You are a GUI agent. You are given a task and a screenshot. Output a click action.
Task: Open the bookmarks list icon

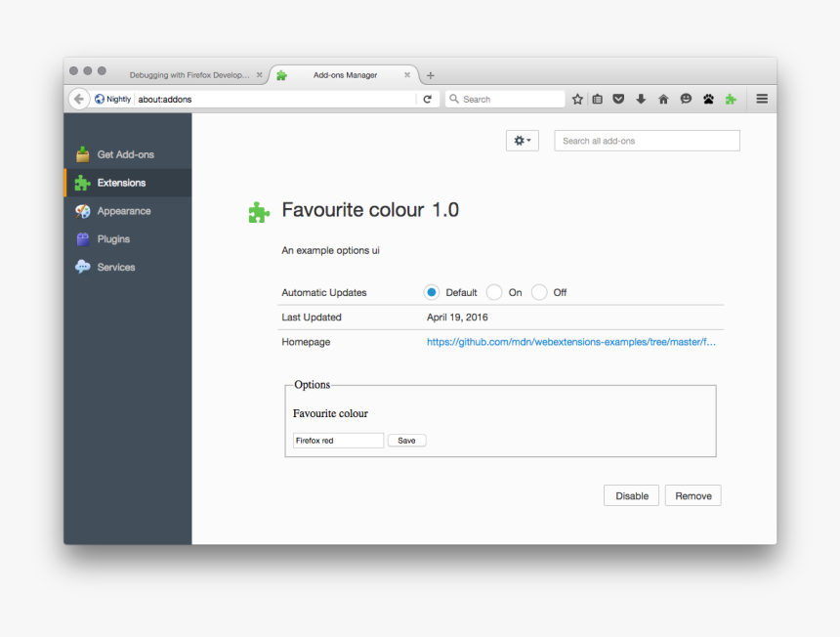click(598, 99)
